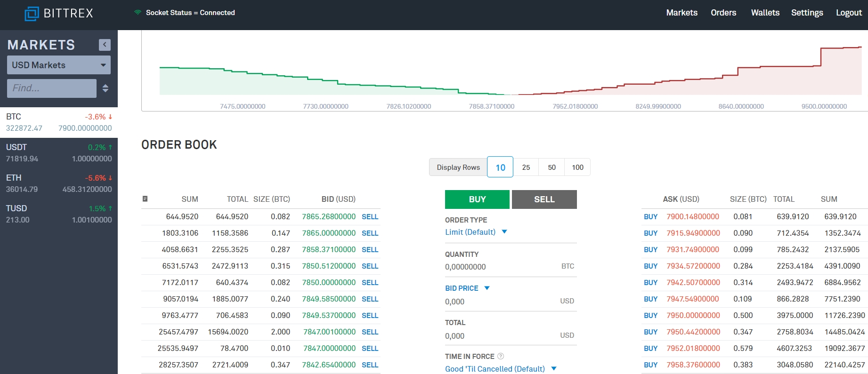
Task: Click the Total USD input field
Action: point(511,336)
